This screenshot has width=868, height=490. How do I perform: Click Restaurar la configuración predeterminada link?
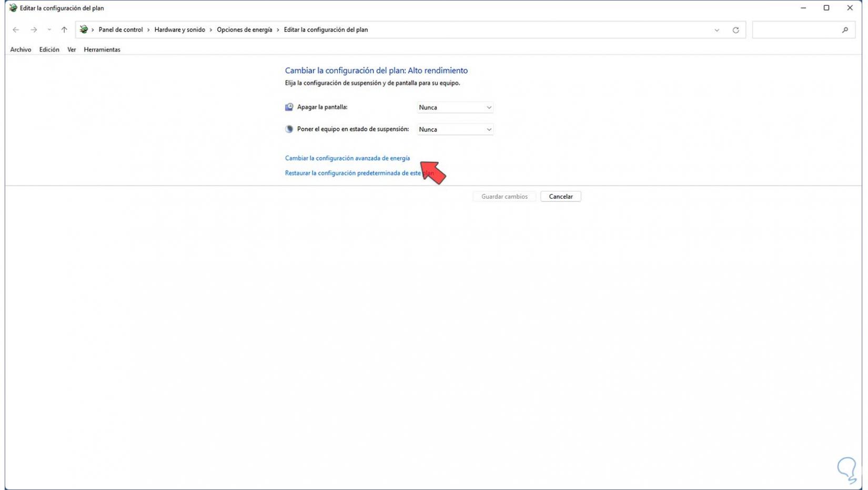359,173
